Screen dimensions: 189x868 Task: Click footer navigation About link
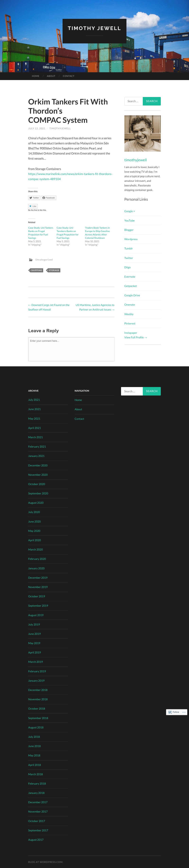pyautogui.click(x=78, y=409)
